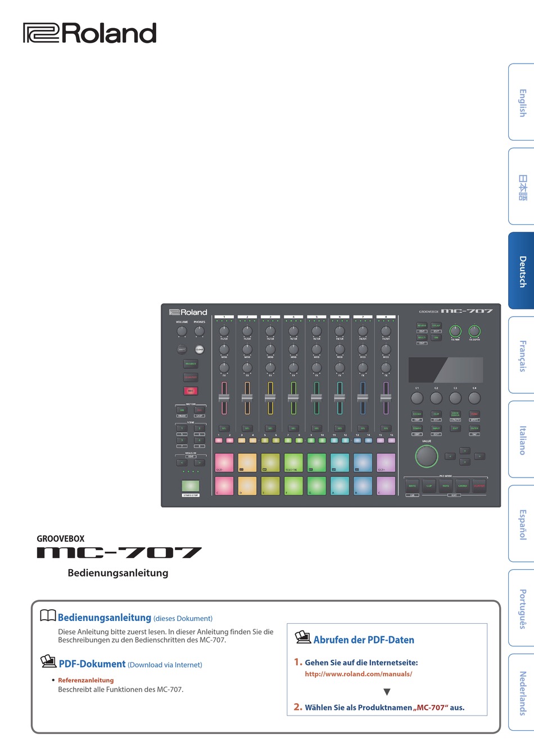Click the device display screen
The width and height of the screenshot is (534, 756).
(x=446, y=370)
